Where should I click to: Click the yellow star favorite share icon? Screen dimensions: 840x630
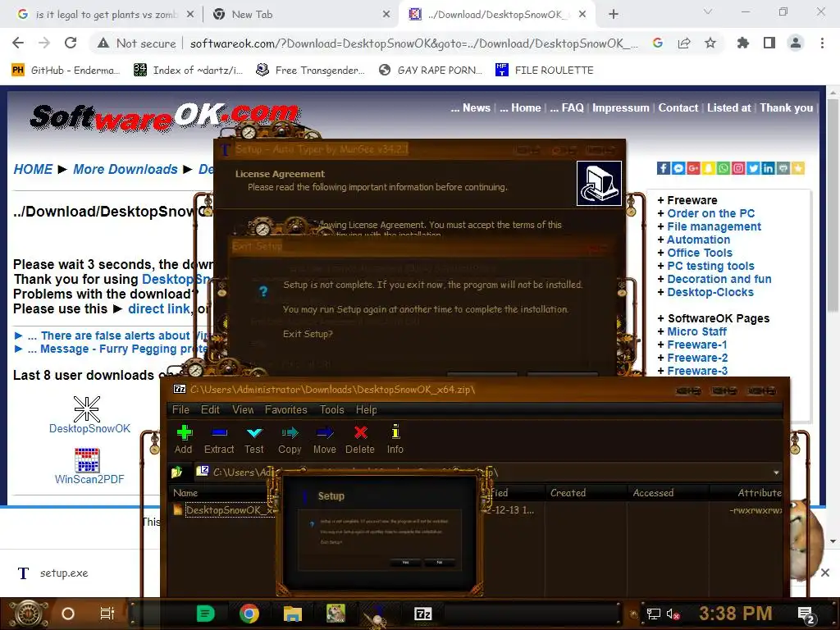coord(797,168)
